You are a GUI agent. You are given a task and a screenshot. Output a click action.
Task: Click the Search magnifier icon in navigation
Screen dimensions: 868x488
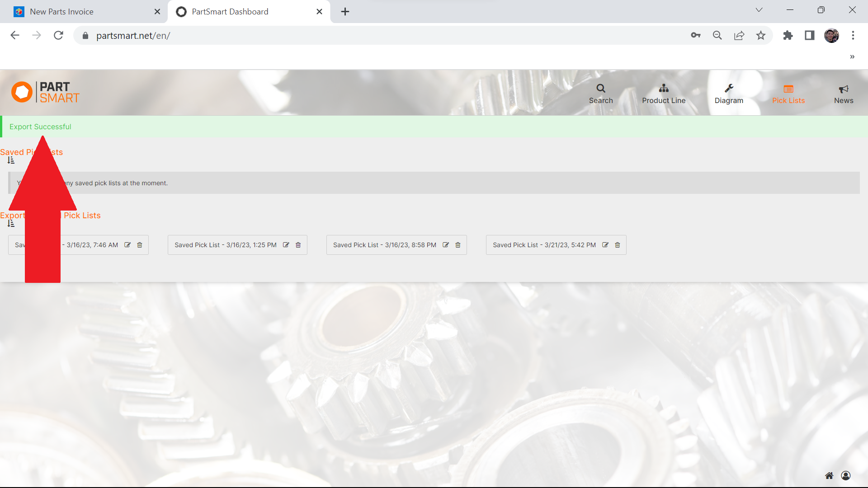pyautogui.click(x=600, y=89)
